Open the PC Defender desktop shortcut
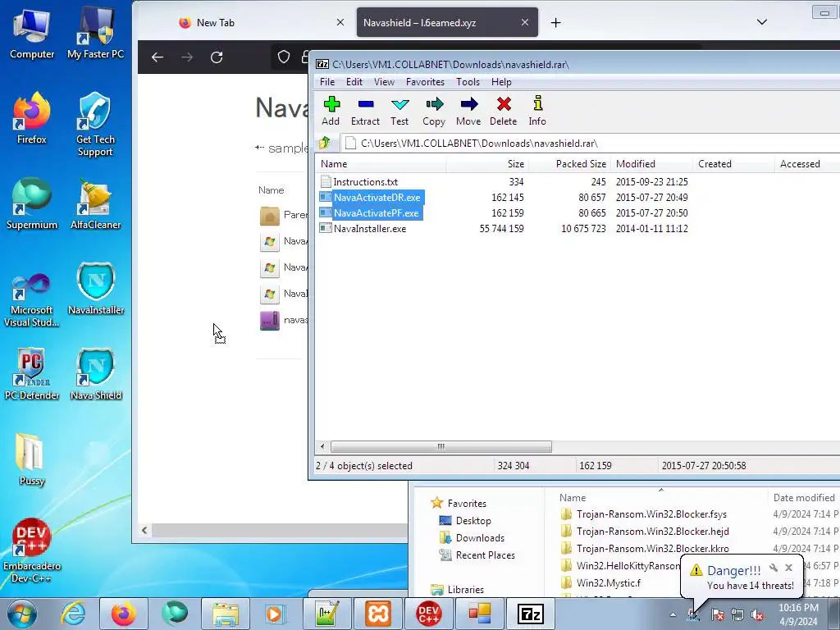This screenshot has height=630, width=840. [32, 374]
